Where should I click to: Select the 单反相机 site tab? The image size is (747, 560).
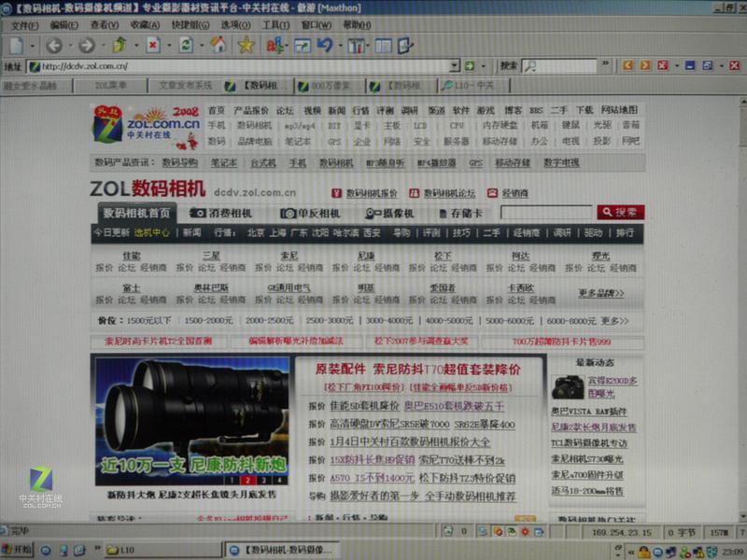310,214
